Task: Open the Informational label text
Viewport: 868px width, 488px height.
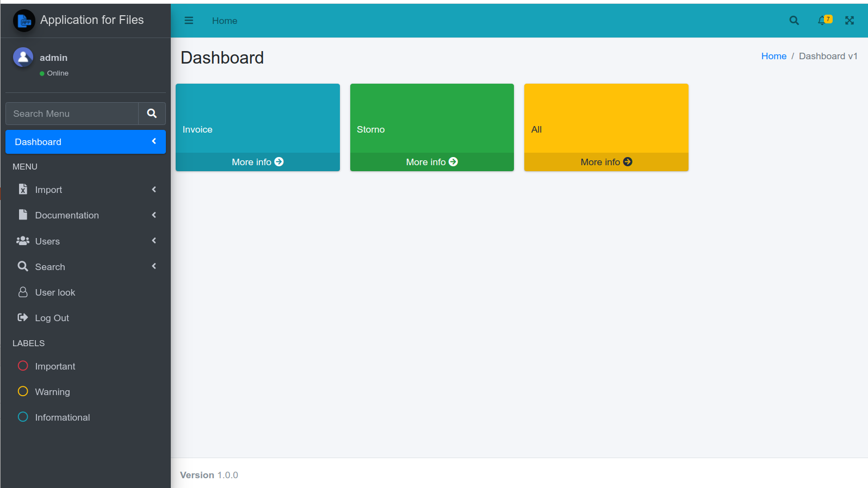Action: (x=63, y=417)
